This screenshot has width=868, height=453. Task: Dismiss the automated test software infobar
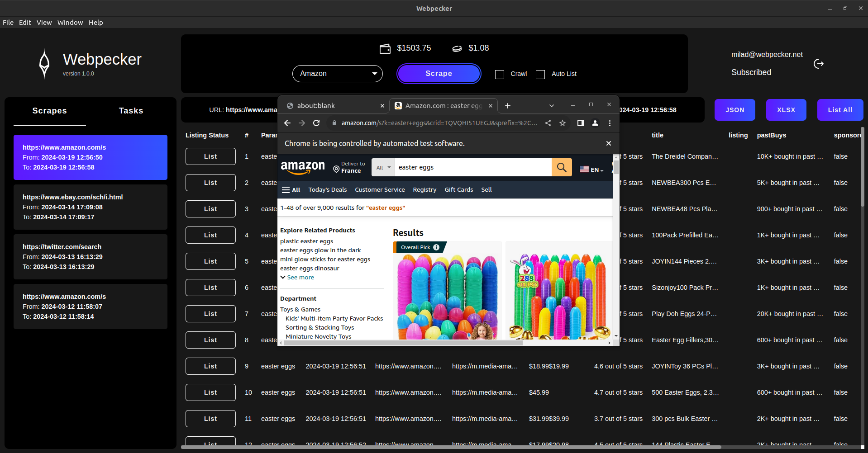coord(609,143)
